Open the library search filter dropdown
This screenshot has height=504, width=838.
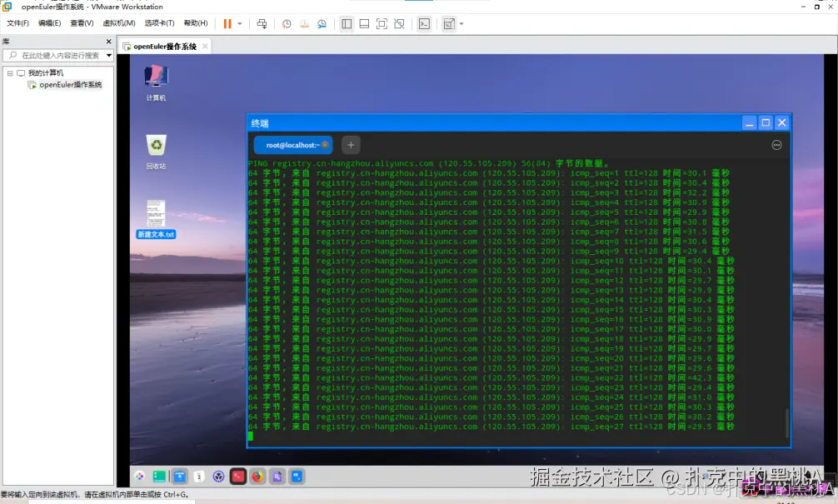[109, 55]
